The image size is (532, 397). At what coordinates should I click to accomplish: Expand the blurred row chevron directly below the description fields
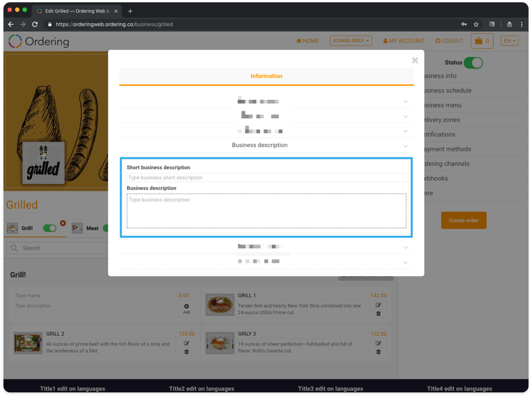point(406,248)
